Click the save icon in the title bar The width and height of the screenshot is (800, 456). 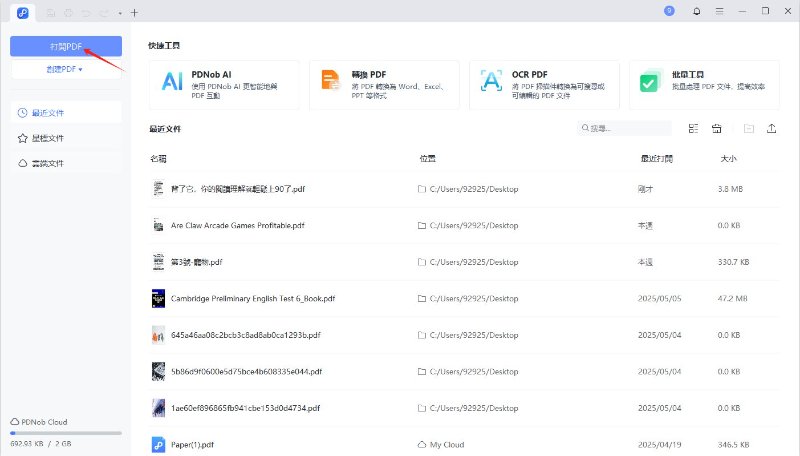coord(51,13)
